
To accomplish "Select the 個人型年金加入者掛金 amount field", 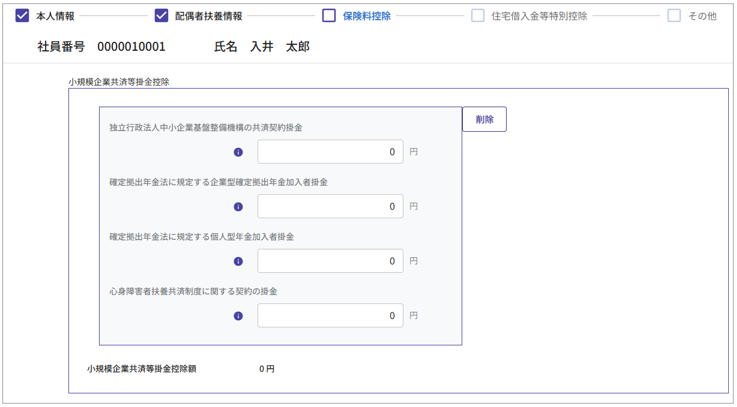I will coord(330,261).
